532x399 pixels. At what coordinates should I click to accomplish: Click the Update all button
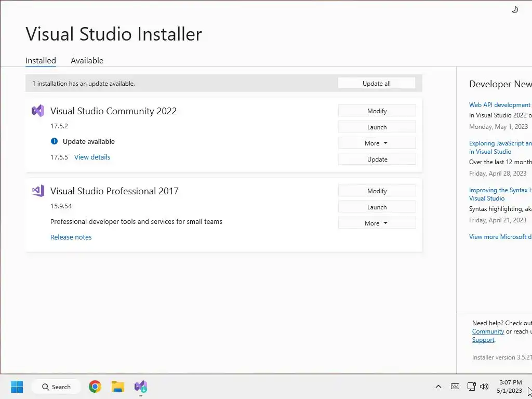click(x=377, y=84)
